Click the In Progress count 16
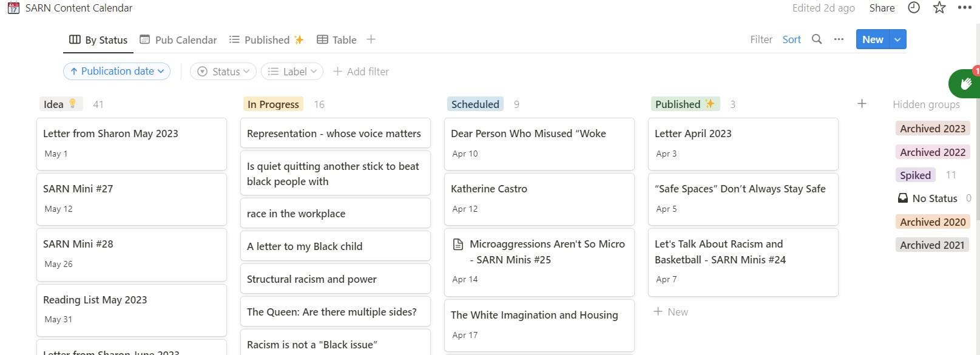Screen dimensions: 980x355 tap(319, 104)
